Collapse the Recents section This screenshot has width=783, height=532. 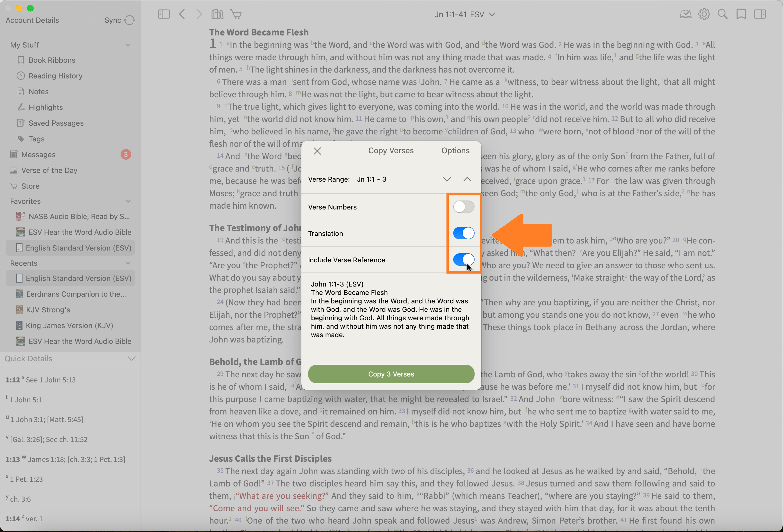[x=128, y=263]
